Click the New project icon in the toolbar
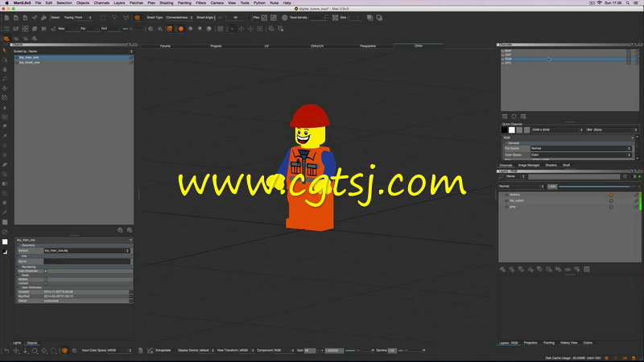 click(6, 18)
